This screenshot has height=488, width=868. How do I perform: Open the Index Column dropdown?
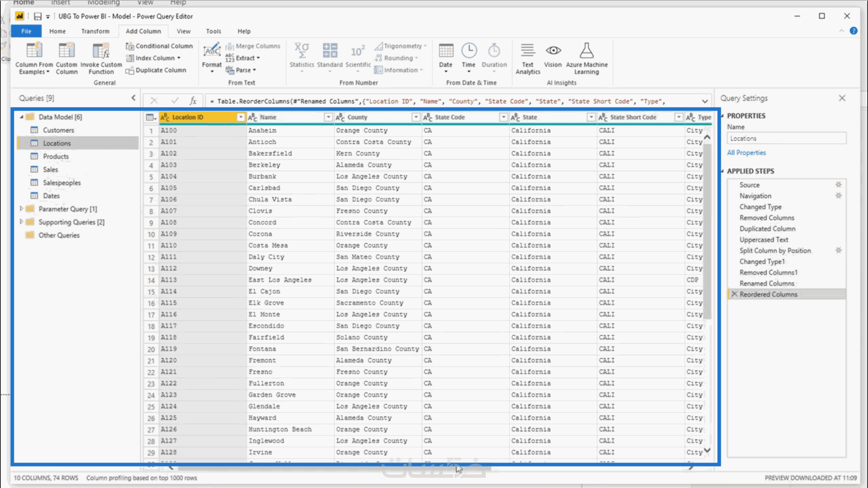pos(179,58)
